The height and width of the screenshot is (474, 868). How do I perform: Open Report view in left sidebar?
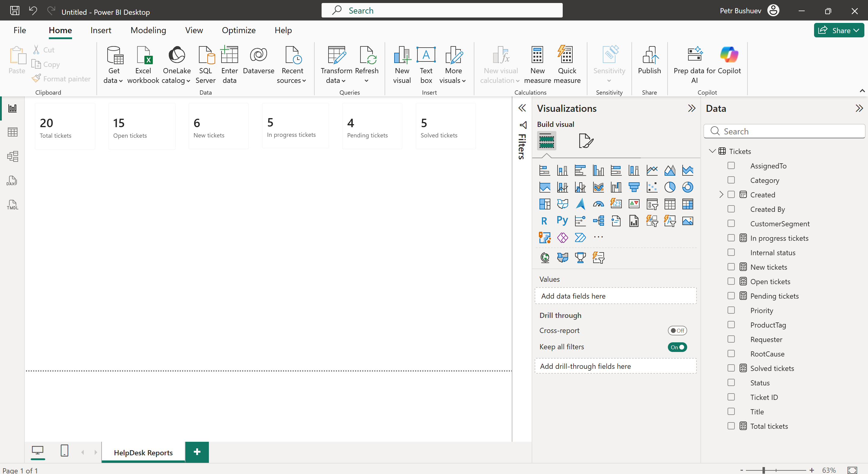(x=12, y=108)
